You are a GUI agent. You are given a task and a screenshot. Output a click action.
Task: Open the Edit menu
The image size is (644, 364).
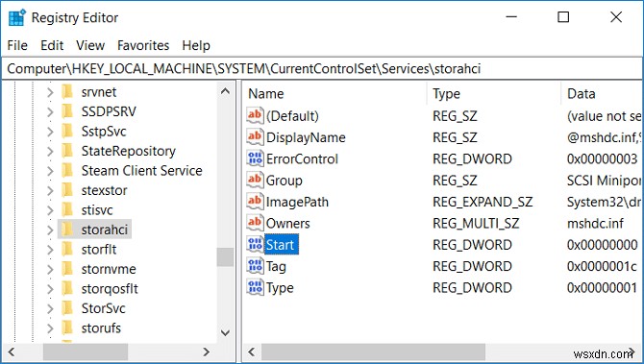(52, 45)
